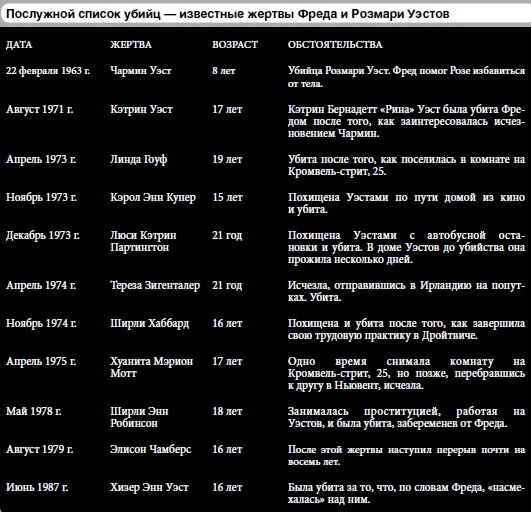
Task: Click the name Кэрол Энн Купер
Action: point(153,197)
